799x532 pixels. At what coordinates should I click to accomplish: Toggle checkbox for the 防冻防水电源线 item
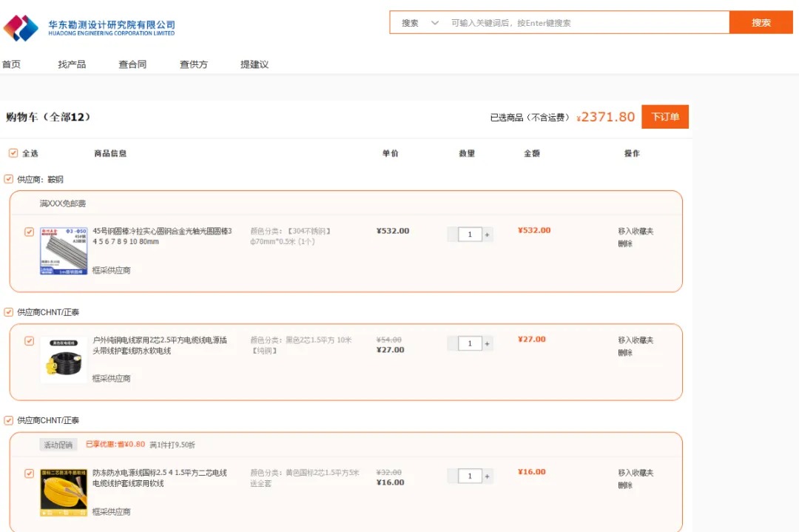(x=29, y=474)
